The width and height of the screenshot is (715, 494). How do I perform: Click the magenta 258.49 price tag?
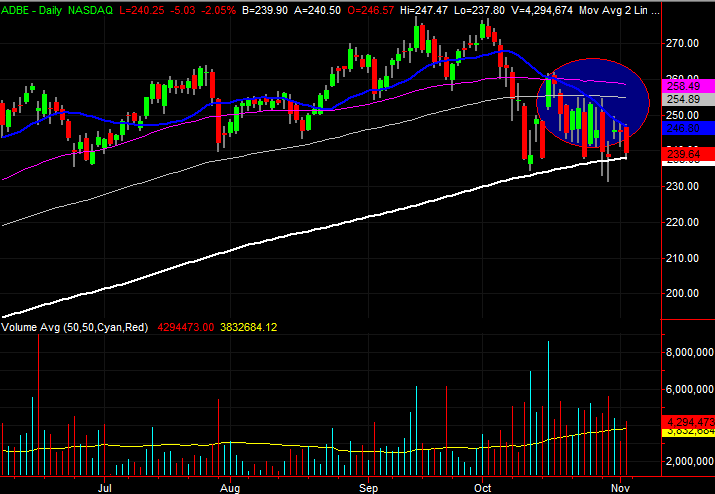coord(688,86)
